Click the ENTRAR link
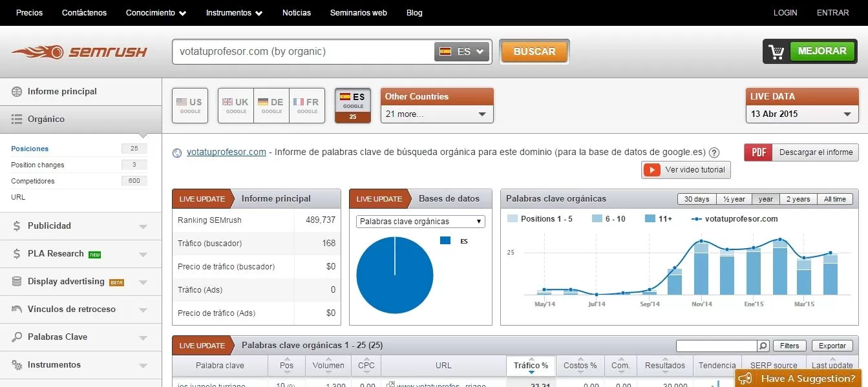Viewport: 868px width, 387px height. click(833, 13)
